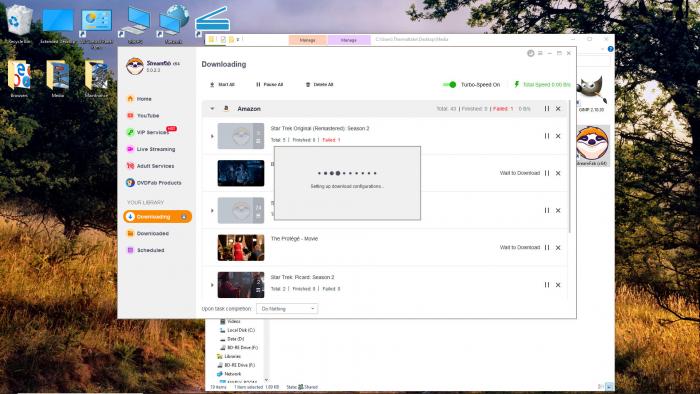The width and height of the screenshot is (700, 394).
Task: Select the purple Manage tab in File Explorer
Action: click(349, 40)
